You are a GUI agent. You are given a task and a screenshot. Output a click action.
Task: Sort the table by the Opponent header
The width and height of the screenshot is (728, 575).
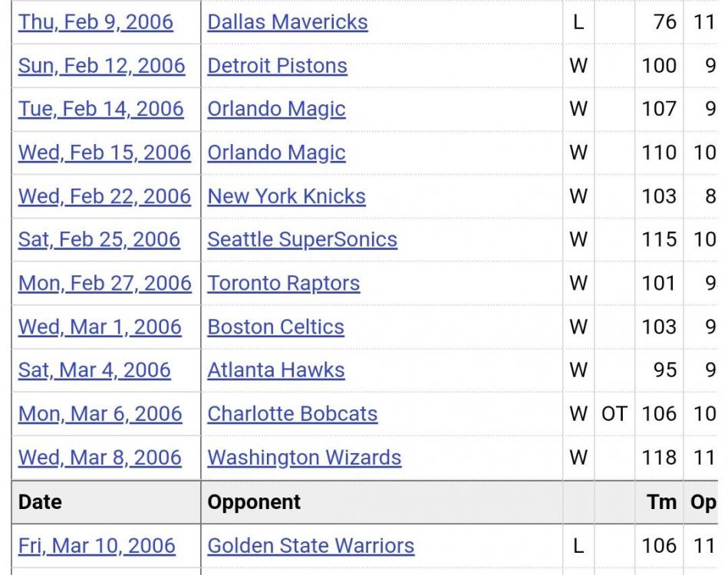click(254, 502)
